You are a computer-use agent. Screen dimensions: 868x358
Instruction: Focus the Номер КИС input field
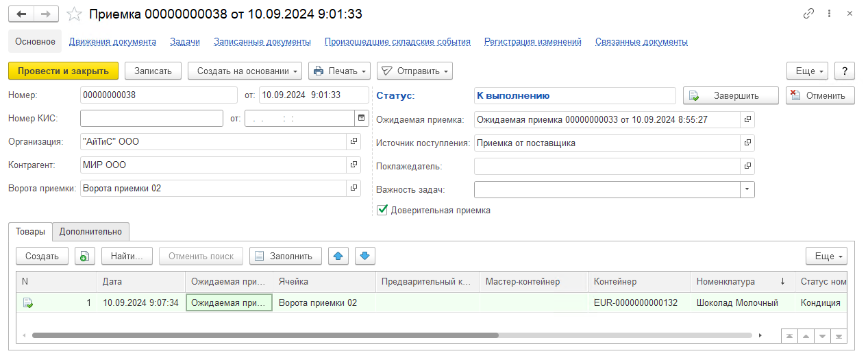[151, 118]
